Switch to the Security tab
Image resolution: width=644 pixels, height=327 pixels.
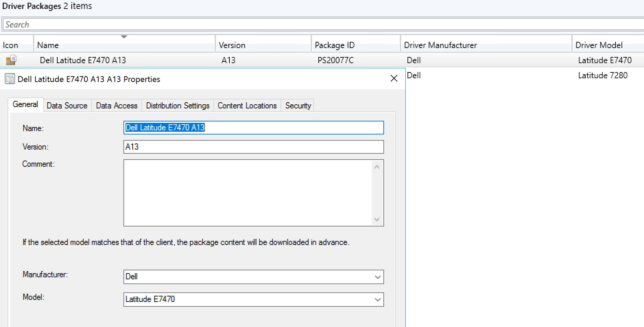(298, 105)
